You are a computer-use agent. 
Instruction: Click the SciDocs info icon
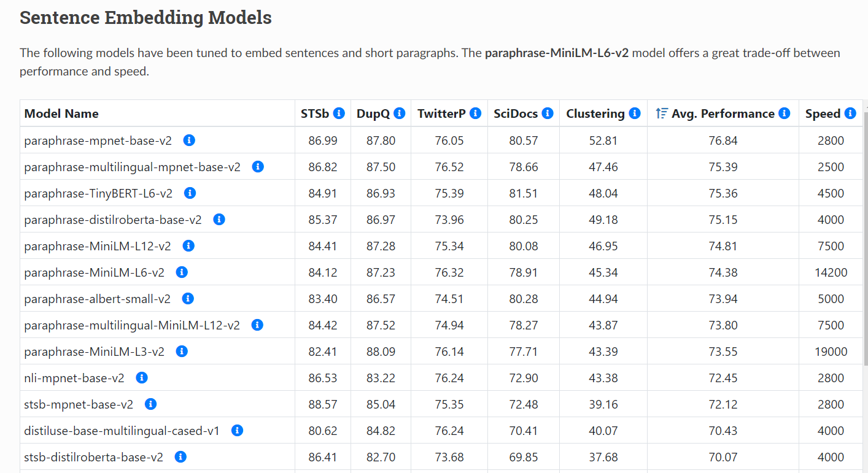(548, 113)
